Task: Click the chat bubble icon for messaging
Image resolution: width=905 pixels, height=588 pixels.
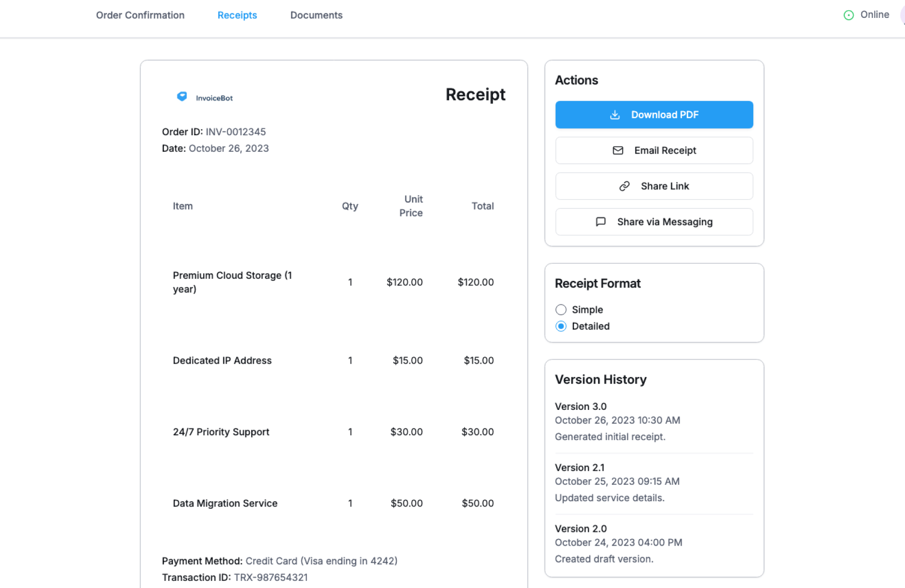Action: coord(601,222)
